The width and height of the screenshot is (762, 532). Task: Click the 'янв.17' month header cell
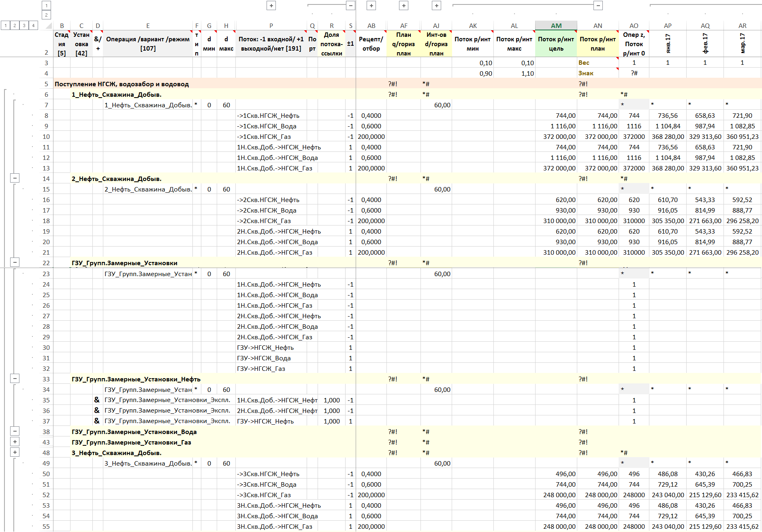pyautogui.click(x=668, y=44)
